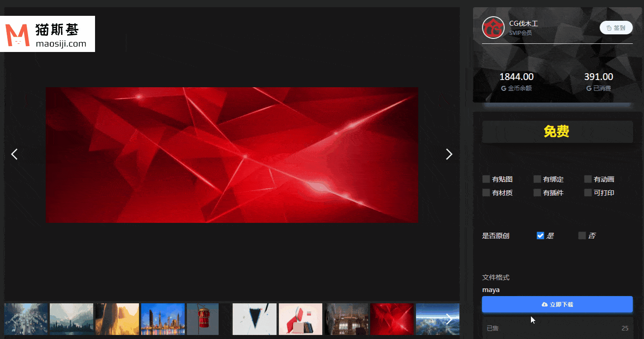
Task: Open the red lantern thumbnail
Action: (203, 319)
